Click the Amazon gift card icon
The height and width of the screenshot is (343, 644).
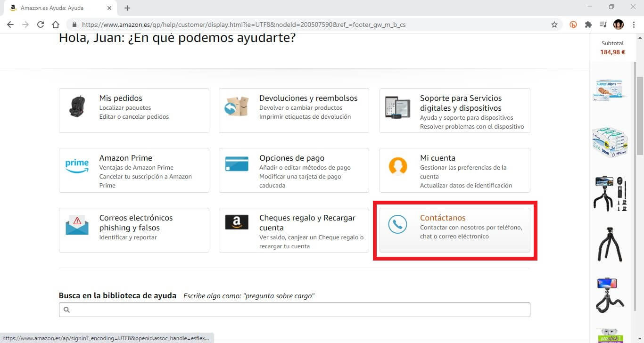237,222
